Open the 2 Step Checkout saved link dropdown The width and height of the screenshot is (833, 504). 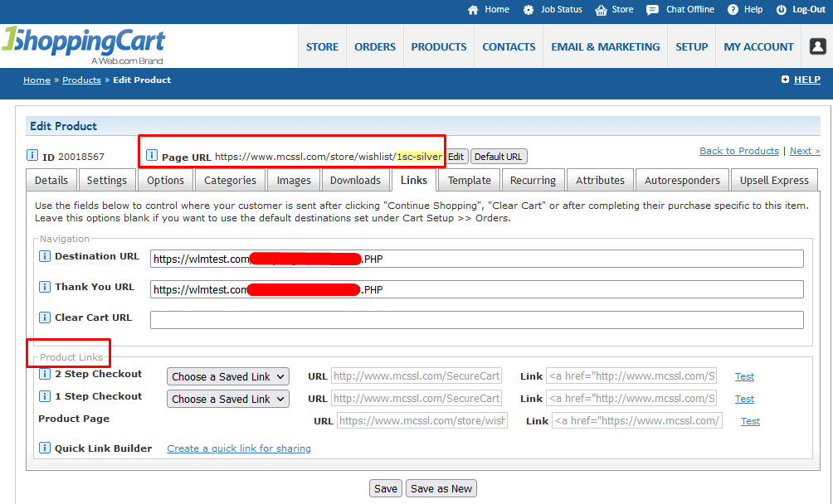pyautogui.click(x=228, y=376)
